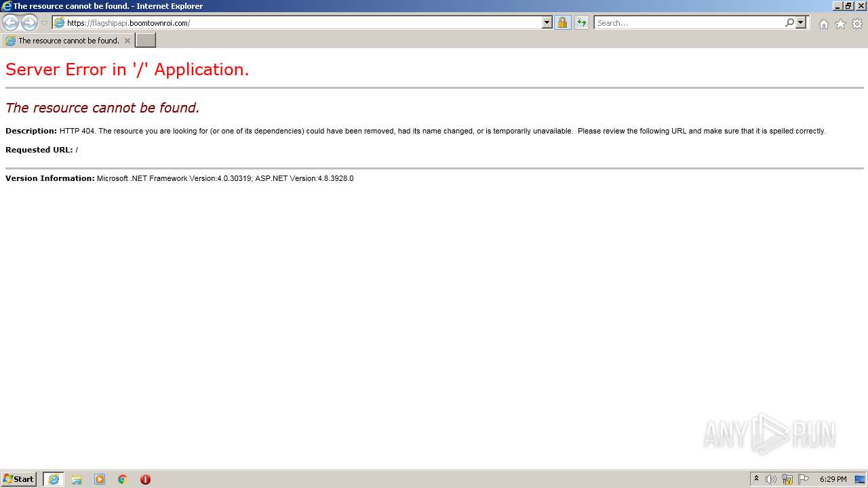Switch to Internet Explorer taskbar icon

pyautogui.click(x=54, y=479)
